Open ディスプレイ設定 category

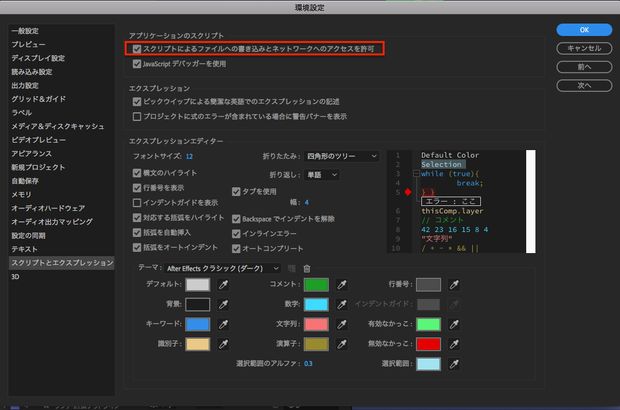[38, 58]
